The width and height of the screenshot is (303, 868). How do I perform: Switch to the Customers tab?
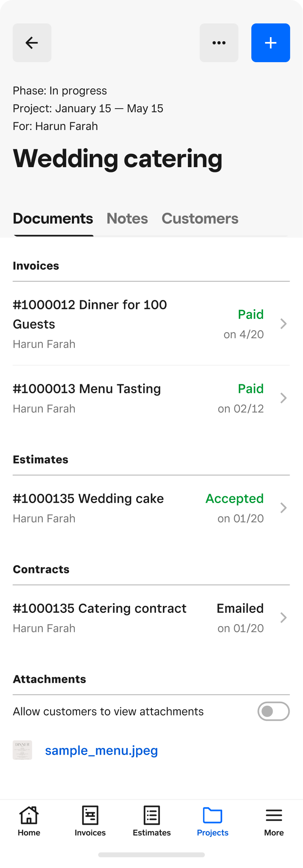200,218
